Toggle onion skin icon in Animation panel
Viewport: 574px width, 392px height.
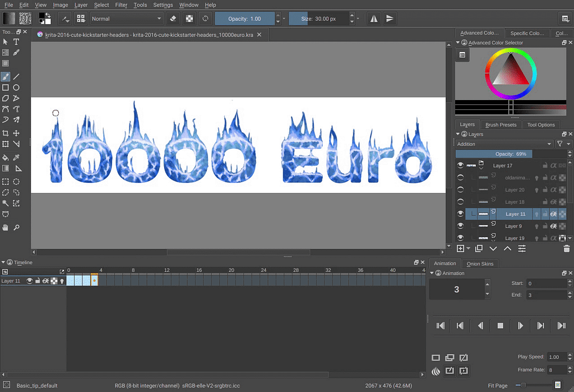click(x=436, y=371)
